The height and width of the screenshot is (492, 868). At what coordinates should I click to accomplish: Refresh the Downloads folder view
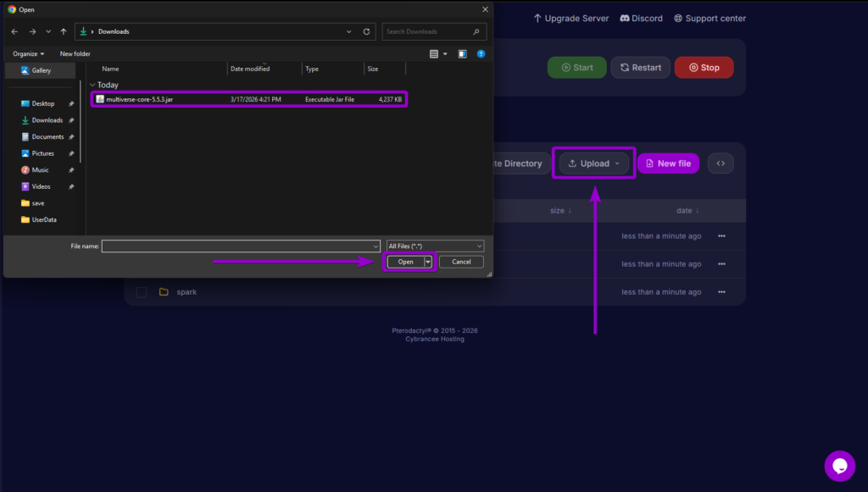click(366, 31)
